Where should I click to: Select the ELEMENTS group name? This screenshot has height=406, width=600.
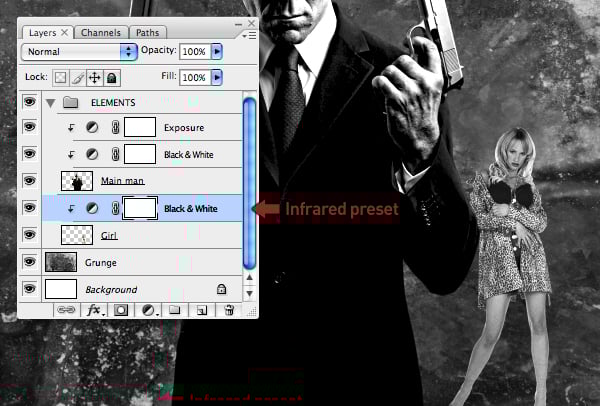point(113,103)
